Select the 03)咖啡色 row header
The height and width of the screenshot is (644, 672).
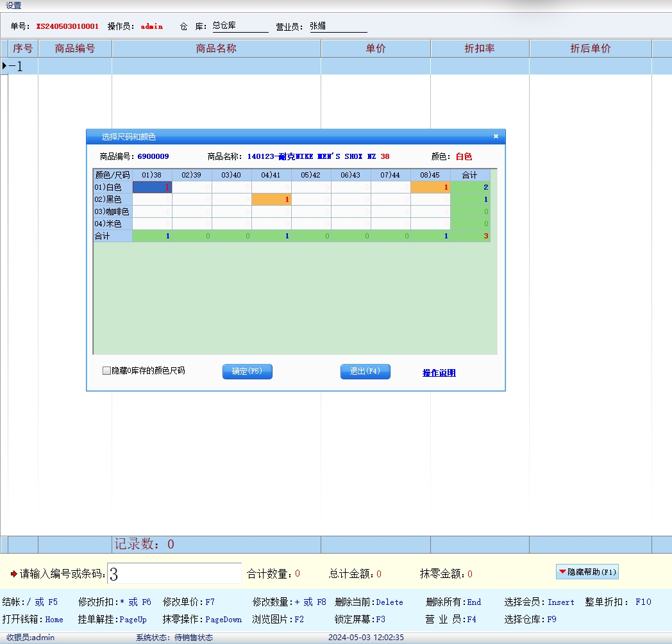(112, 211)
